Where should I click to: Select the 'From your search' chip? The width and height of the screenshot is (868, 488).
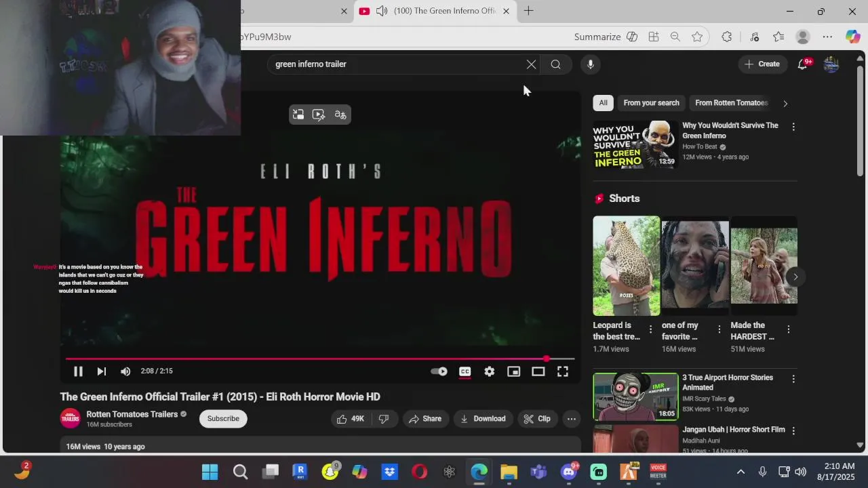click(x=651, y=103)
